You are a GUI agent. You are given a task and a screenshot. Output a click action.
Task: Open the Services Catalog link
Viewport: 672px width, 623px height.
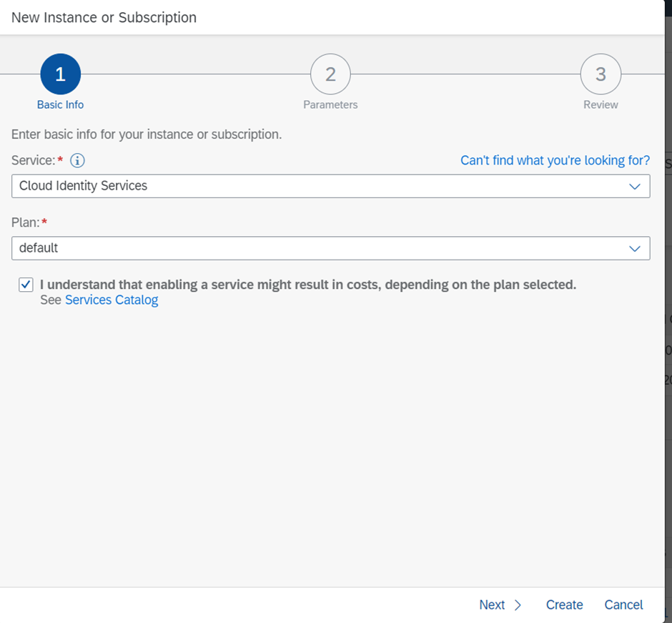112,300
